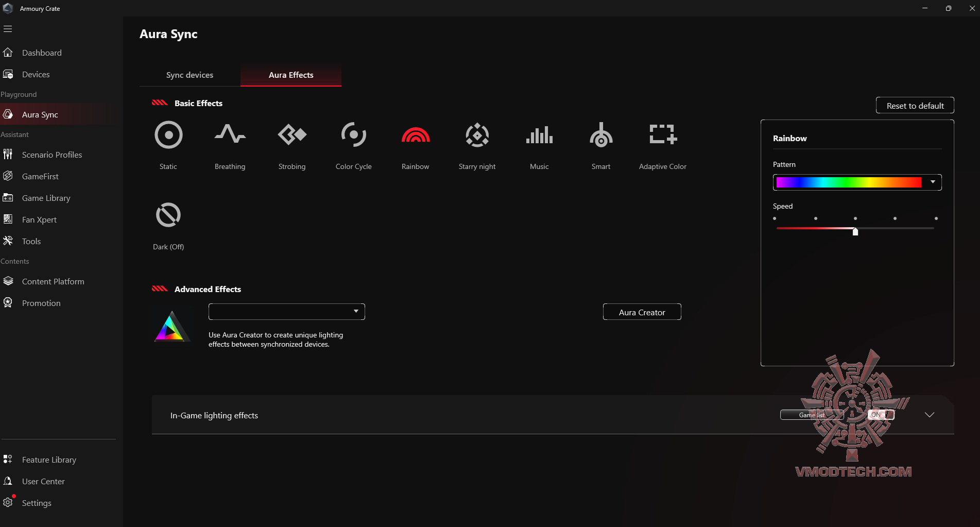This screenshot has width=980, height=527.
Task: Click the Devices sidebar icon
Action: click(8, 74)
